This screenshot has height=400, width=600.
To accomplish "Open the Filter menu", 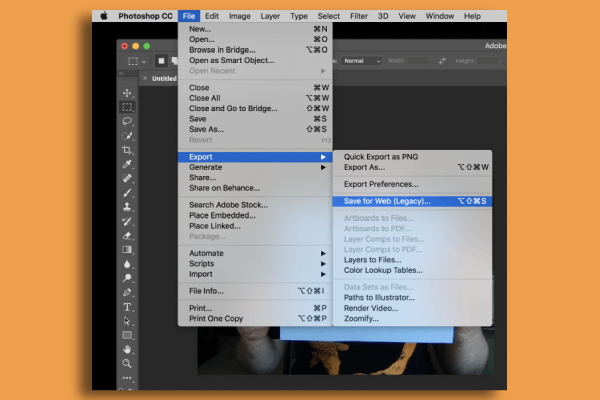I will click(359, 16).
